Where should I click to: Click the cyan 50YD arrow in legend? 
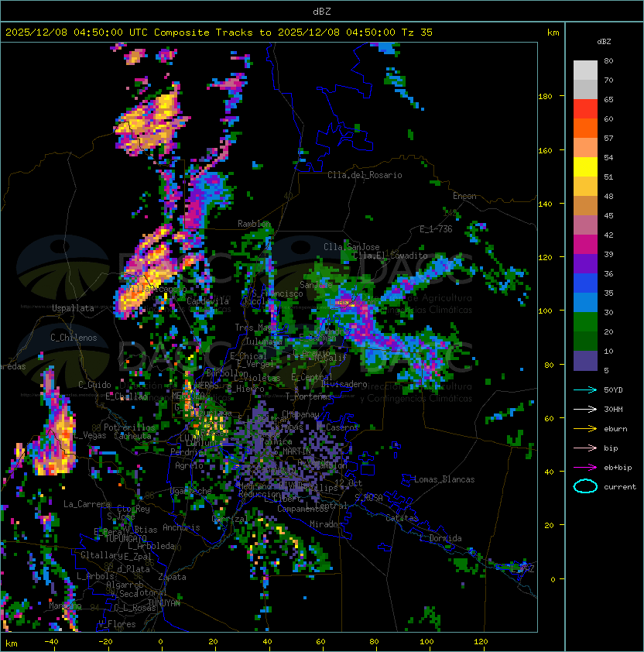(x=585, y=389)
